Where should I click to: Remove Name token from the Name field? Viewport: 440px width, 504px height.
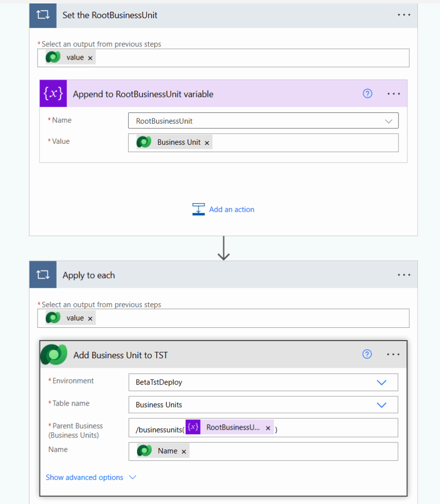coord(184,451)
